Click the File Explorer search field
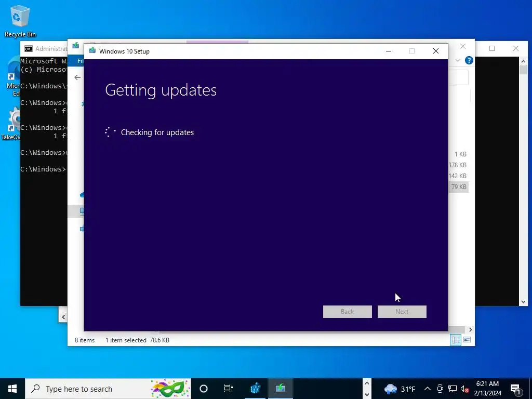This screenshot has height=399, width=532. click(x=458, y=78)
